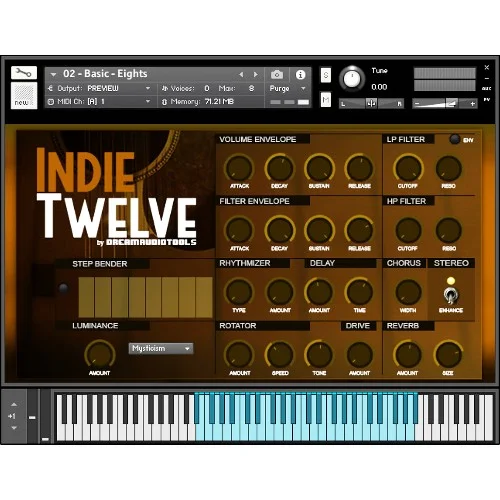
Task: Shift keyboard octave down arrow
Action: tap(14, 428)
